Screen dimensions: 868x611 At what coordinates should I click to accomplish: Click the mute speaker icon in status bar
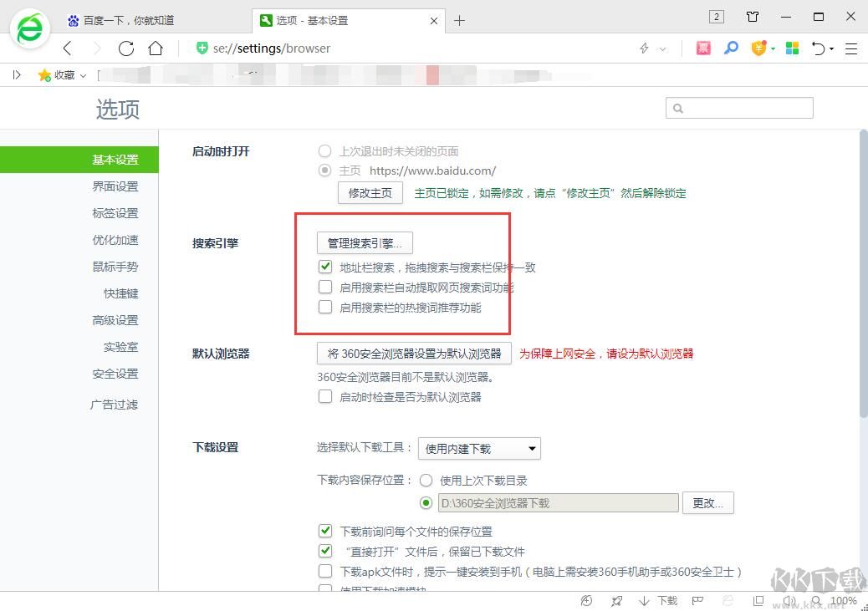(x=789, y=600)
